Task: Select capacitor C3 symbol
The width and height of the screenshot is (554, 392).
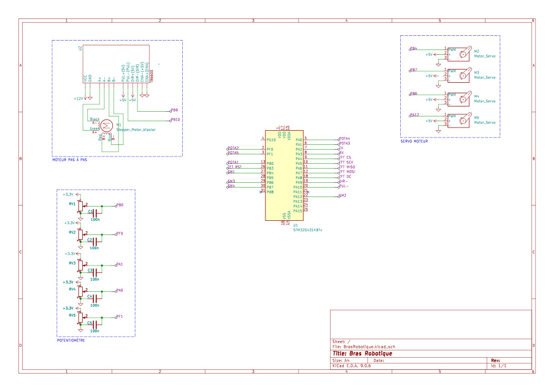Action: click(95, 271)
